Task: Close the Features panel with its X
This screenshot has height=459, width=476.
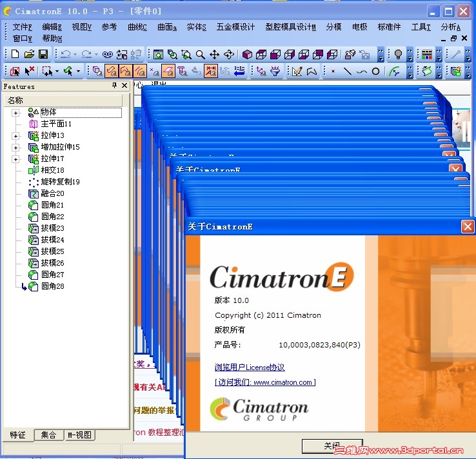Action: (x=124, y=86)
